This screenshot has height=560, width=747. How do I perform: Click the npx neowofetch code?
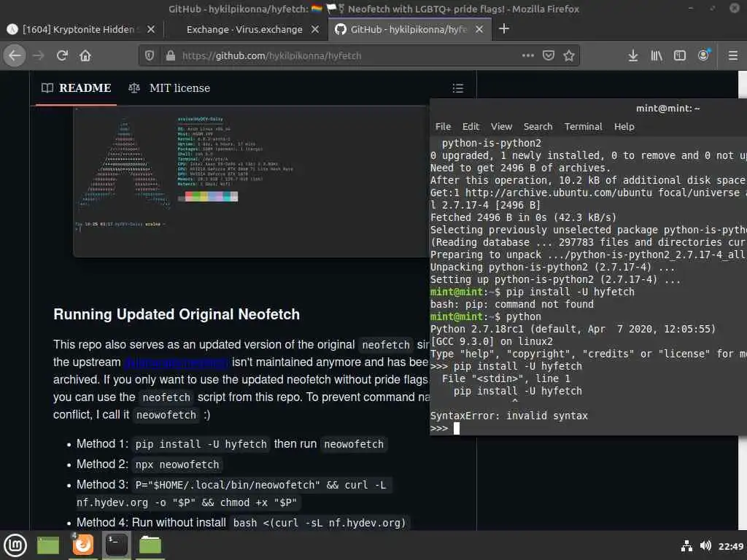click(x=177, y=464)
